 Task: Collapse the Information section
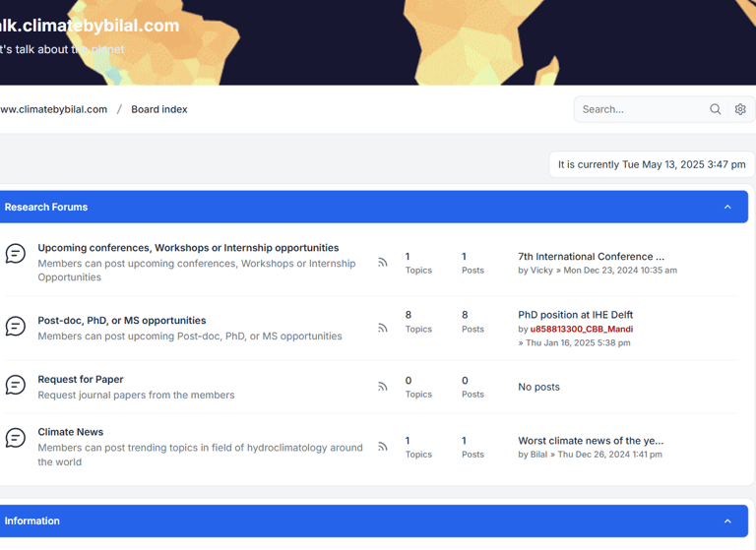(727, 521)
